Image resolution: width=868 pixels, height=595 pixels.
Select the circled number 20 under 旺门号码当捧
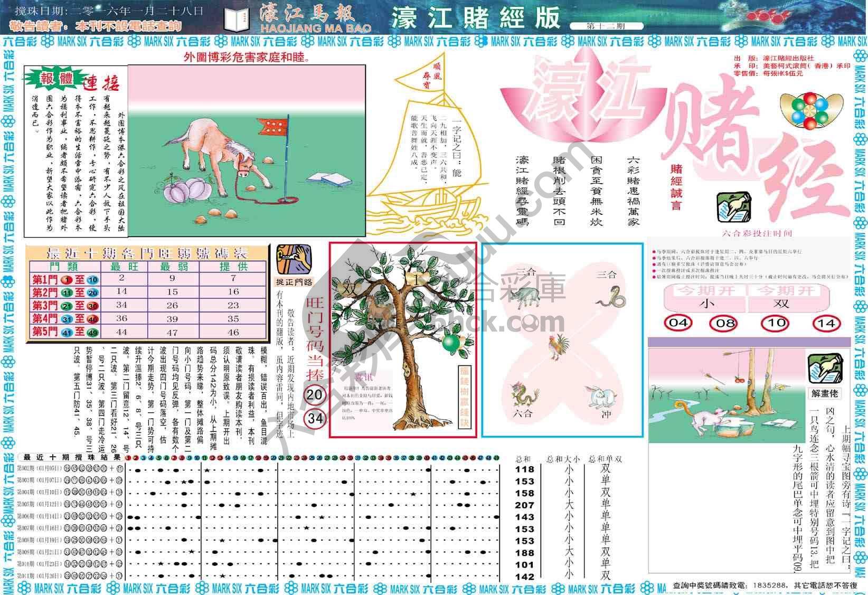coord(315,394)
